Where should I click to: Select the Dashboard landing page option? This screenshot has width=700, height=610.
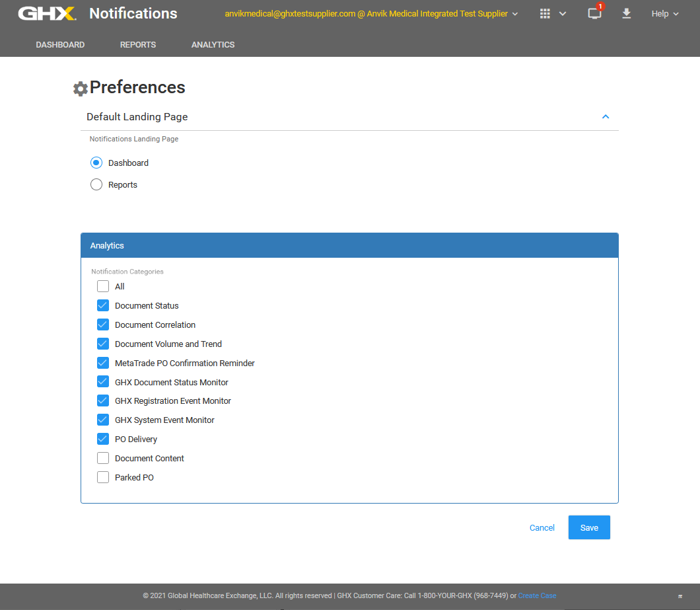[96, 163]
